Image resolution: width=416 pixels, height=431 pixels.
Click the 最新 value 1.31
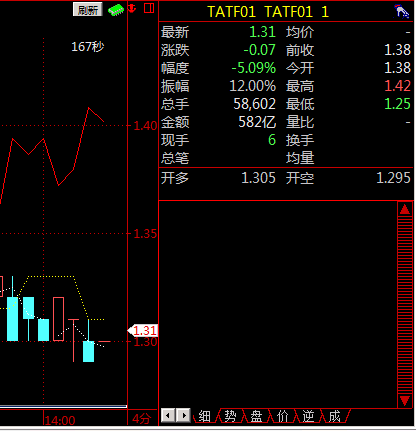tap(262, 32)
